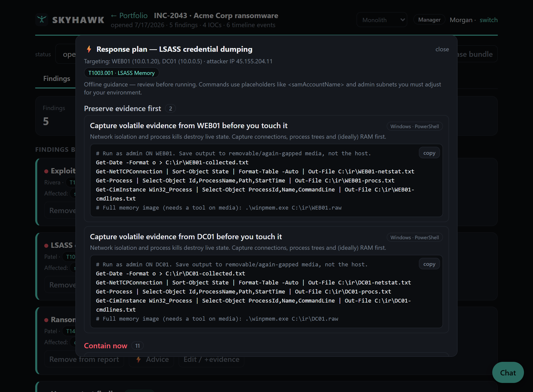Click the Preserve evidence first heading
Screen dimensions: 533x392
122,109
